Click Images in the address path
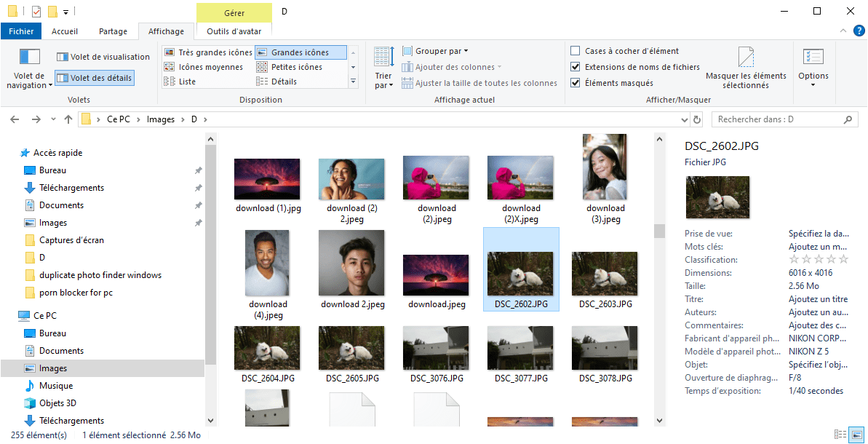868x444 pixels. pyautogui.click(x=161, y=119)
